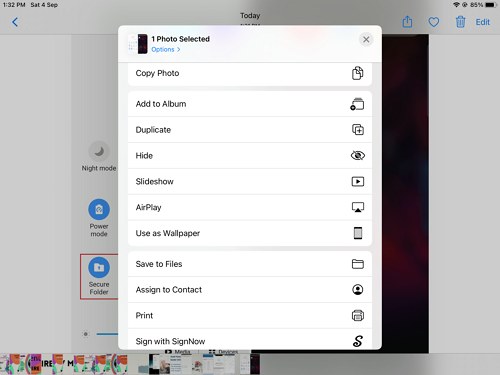The height and width of the screenshot is (375, 500).
Task: Tap the brightness sun icon behind sheet
Action: [x=86, y=334]
